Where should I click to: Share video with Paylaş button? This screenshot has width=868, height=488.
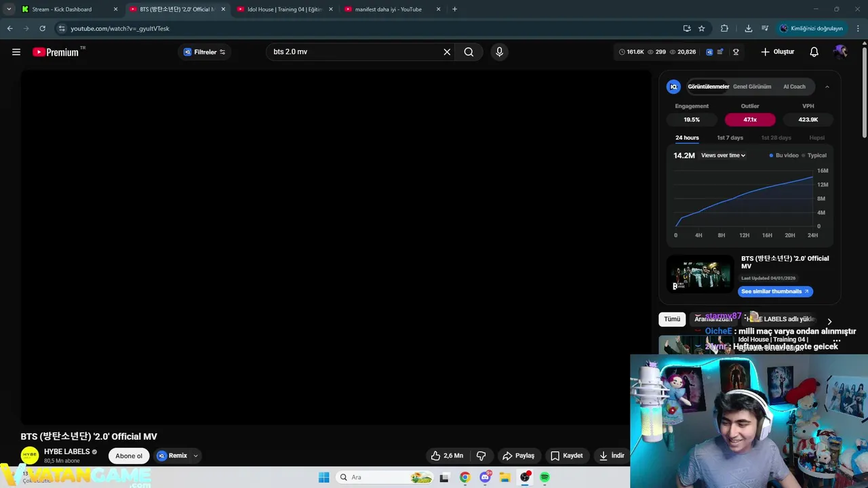pos(519,455)
